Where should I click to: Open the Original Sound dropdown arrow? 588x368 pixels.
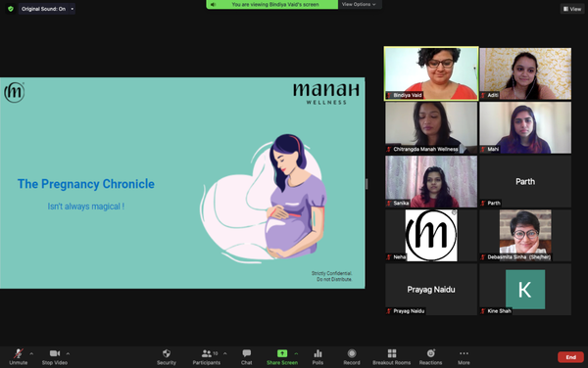[x=72, y=9]
